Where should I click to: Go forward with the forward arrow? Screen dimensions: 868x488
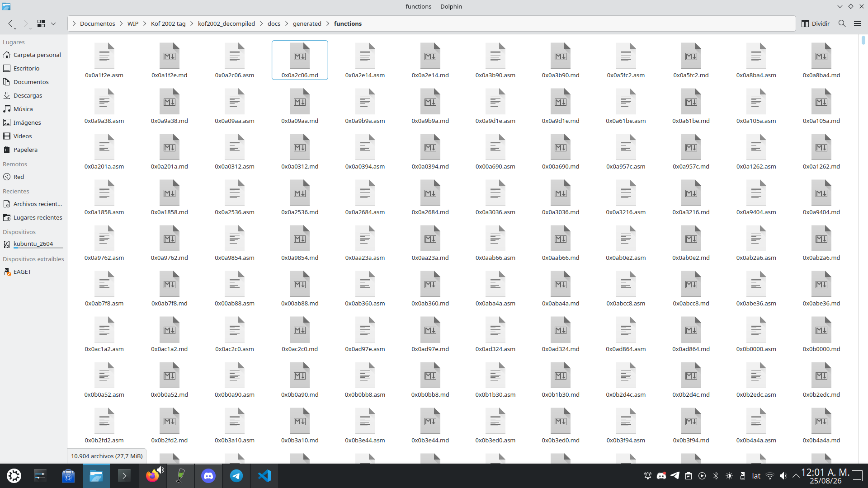coord(26,23)
